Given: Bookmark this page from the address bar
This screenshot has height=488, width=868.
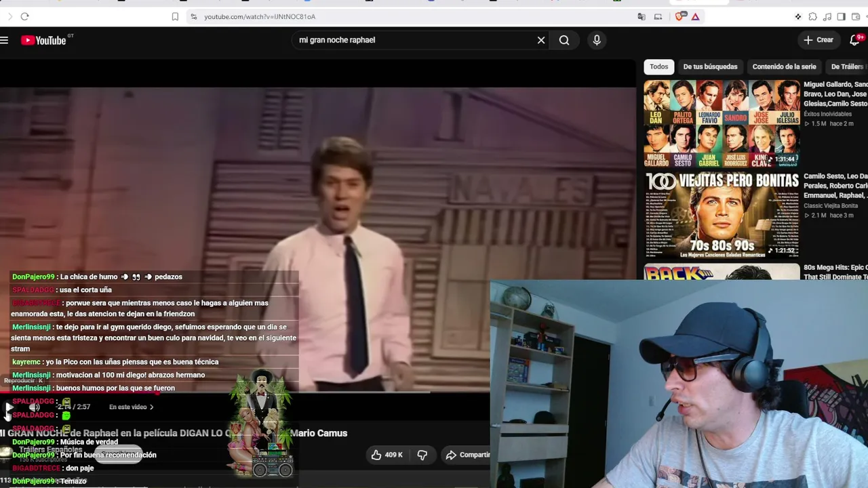Looking at the screenshot, I should (x=175, y=16).
